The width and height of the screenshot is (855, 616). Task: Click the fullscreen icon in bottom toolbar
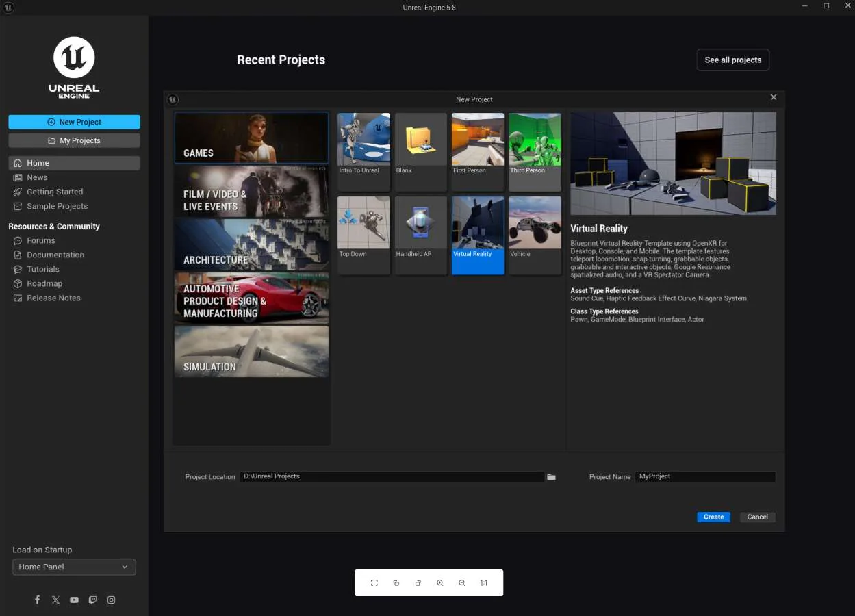pyautogui.click(x=374, y=583)
